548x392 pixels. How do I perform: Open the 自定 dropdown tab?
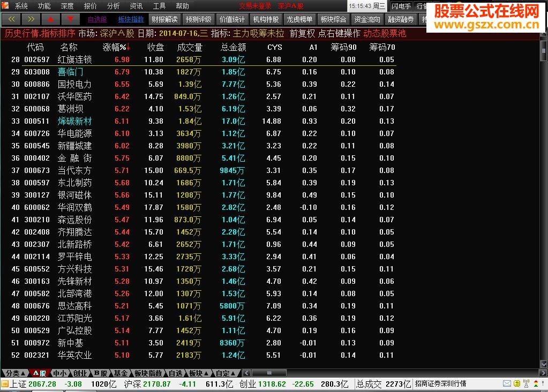pos(226,373)
